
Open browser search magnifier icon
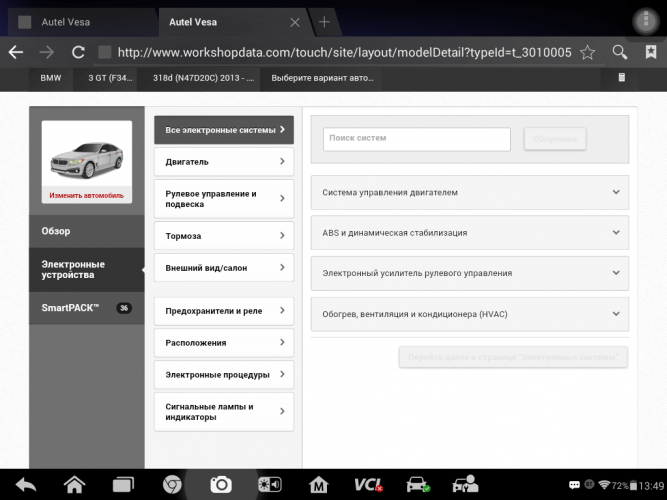click(x=620, y=52)
